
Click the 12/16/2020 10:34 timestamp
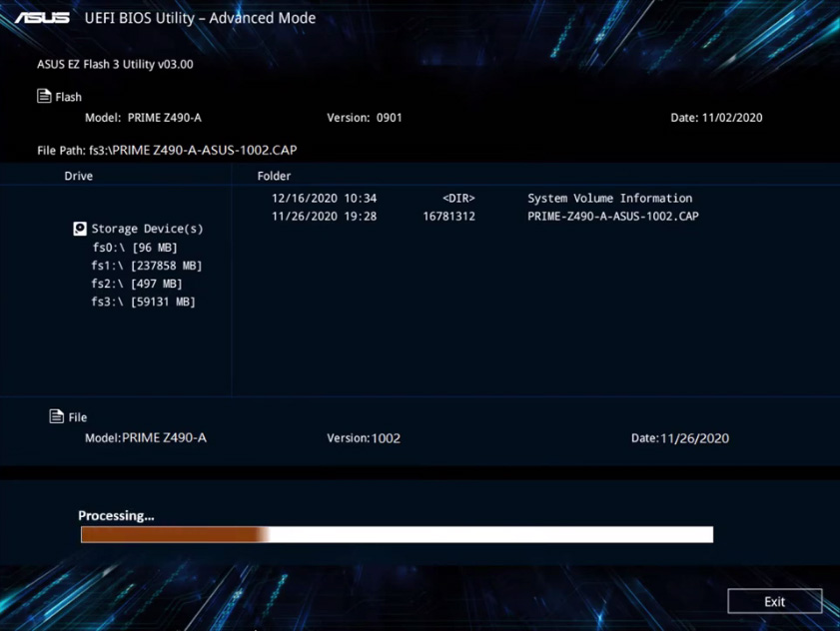tap(324, 199)
